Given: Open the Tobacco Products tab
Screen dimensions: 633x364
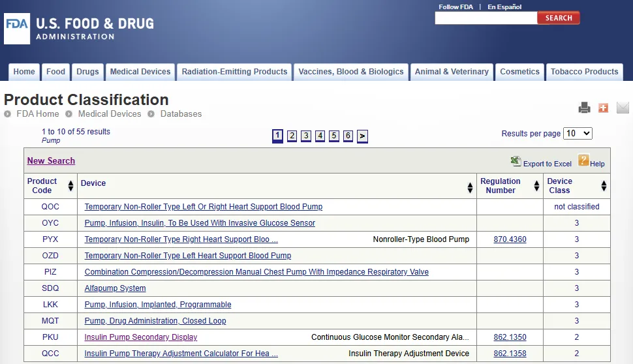Looking at the screenshot, I should [584, 72].
